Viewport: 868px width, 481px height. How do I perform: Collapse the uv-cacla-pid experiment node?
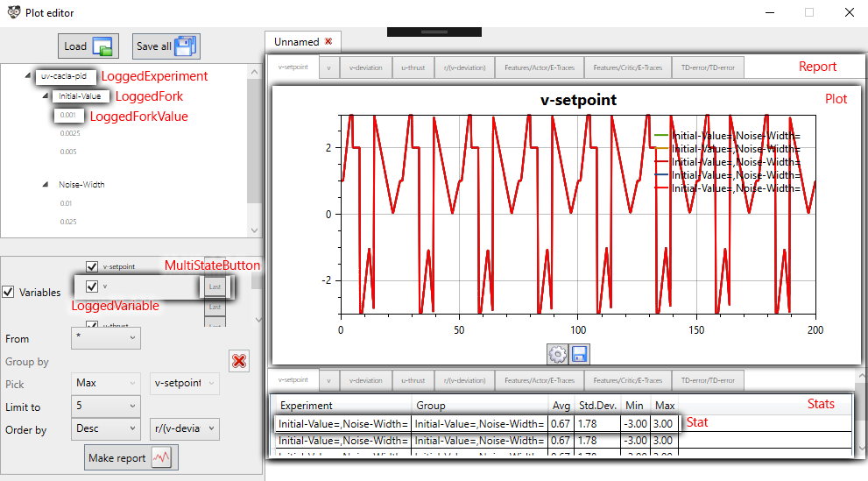[28, 76]
